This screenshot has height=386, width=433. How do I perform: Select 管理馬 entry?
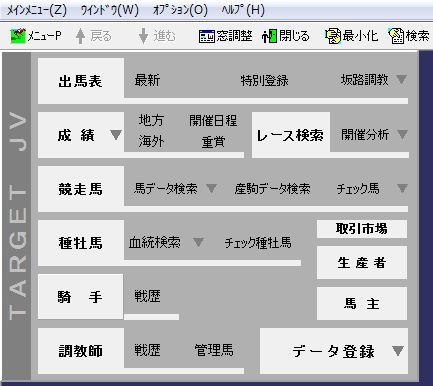tap(214, 350)
